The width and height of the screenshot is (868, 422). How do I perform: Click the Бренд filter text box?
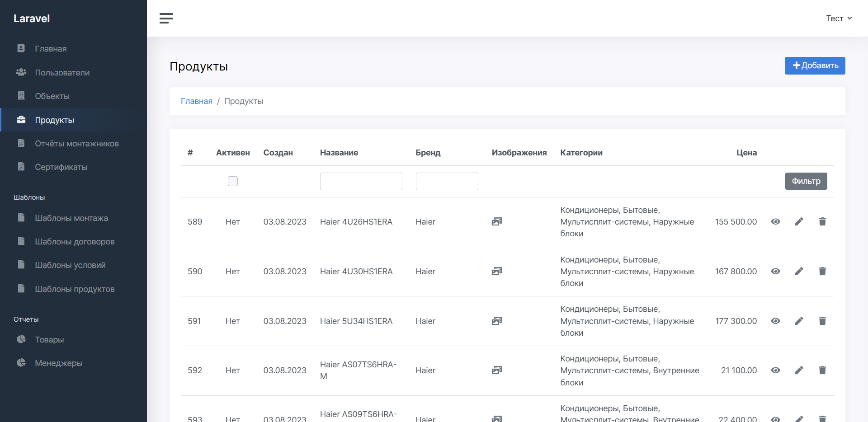(x=447, y=181)
